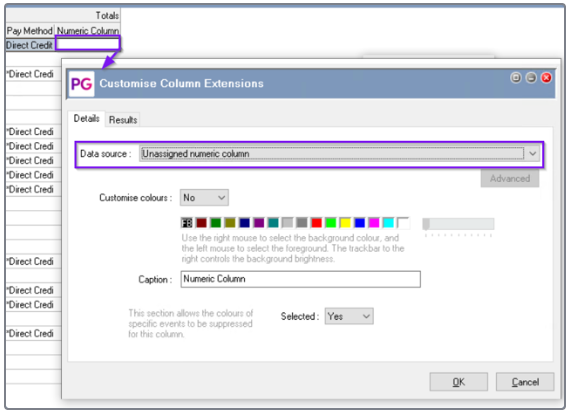Click the Numeric Column header
569x413 pixels.
(88, 31)
